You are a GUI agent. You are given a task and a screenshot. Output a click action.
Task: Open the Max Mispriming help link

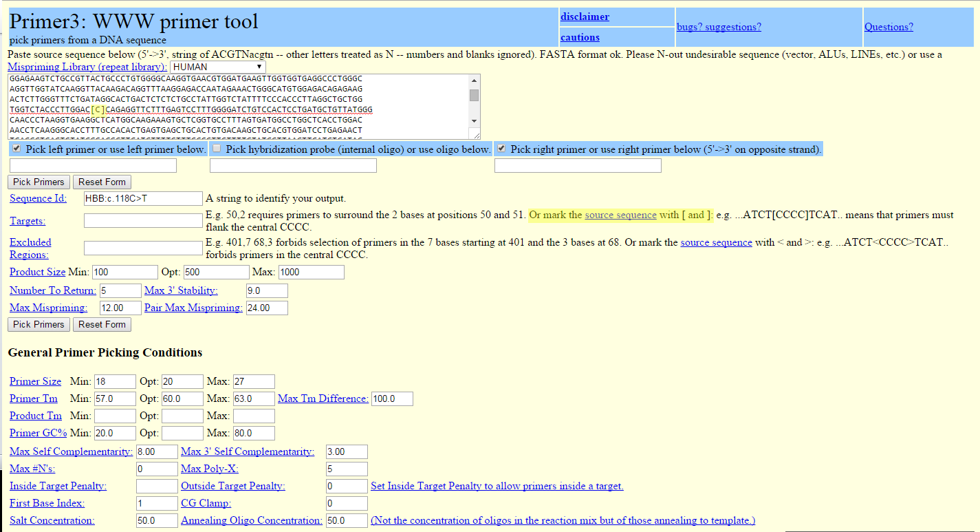(x=48, y=308)
